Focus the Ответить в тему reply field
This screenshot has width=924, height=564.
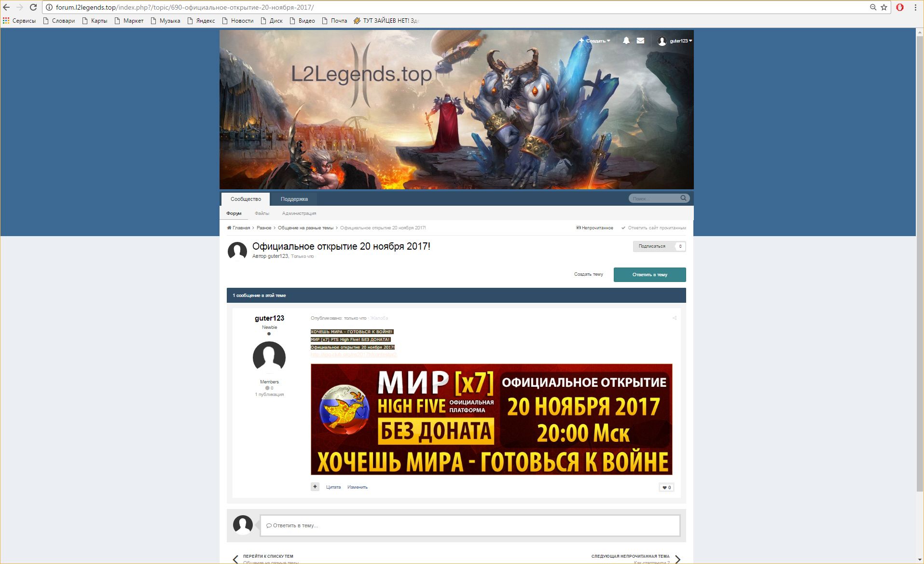470,525
